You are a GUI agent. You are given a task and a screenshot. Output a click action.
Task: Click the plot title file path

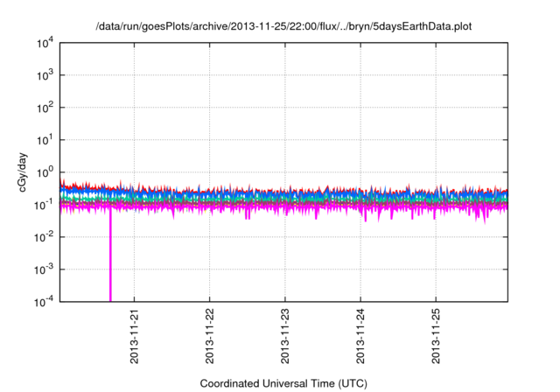click(283, 26)
